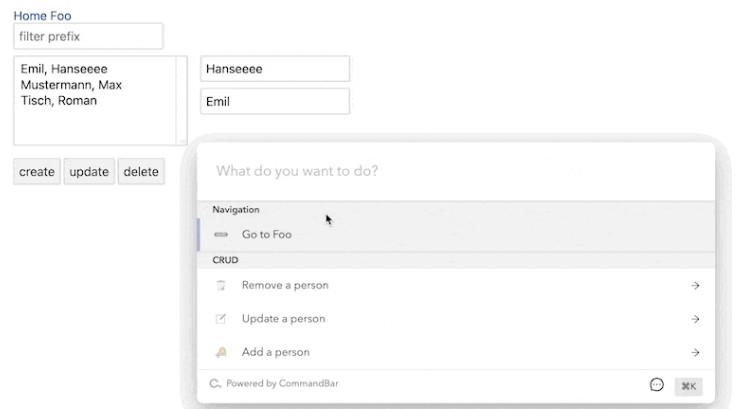Viewport: 756px width, 409px height.
Task: Click the create button
Action: point(37,171)
